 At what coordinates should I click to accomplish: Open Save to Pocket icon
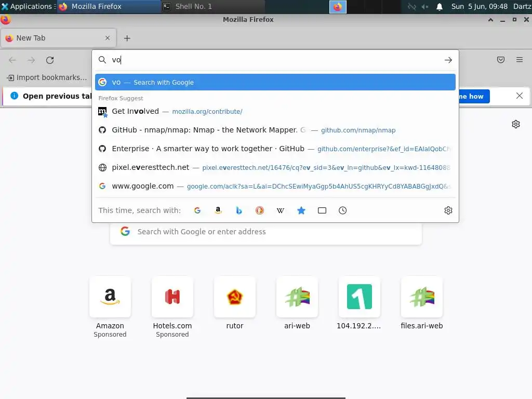tap(501, 60)
